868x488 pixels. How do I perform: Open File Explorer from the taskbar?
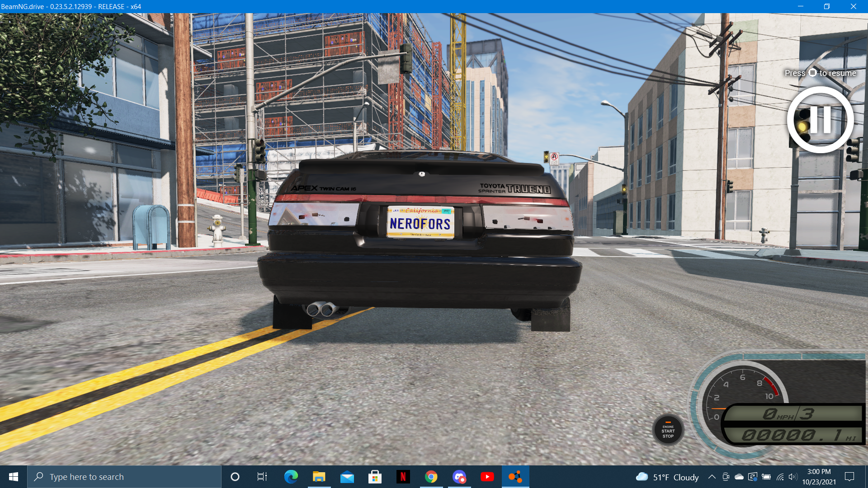point(319,477)
